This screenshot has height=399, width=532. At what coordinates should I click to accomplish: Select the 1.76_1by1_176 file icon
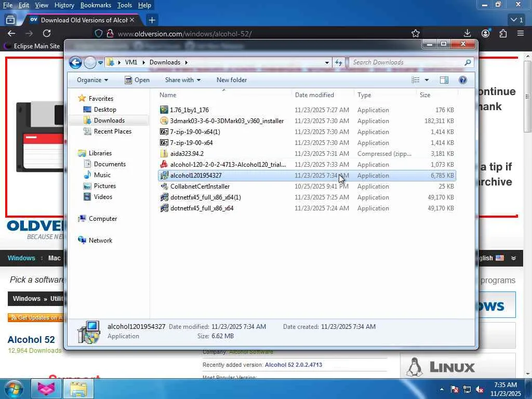[x=164, y=110]
